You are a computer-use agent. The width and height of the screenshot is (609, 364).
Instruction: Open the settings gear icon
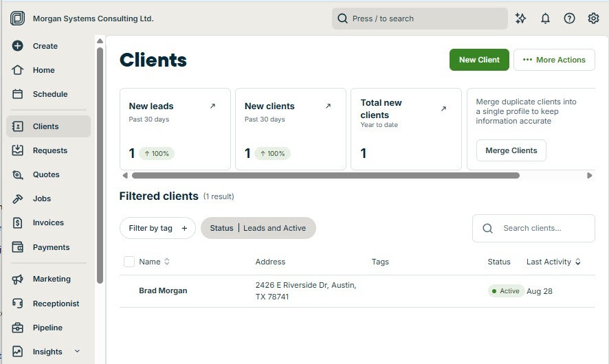click(593, 19)
